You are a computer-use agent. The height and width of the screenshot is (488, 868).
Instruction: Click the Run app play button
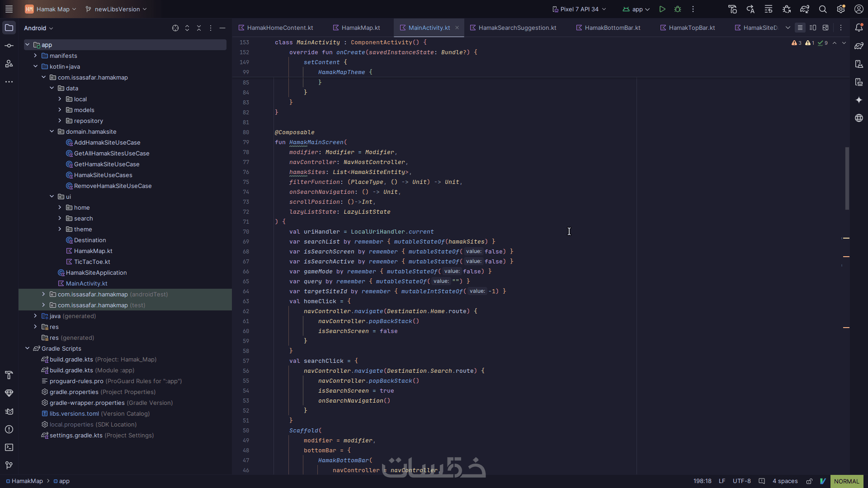tap(662, 9)
